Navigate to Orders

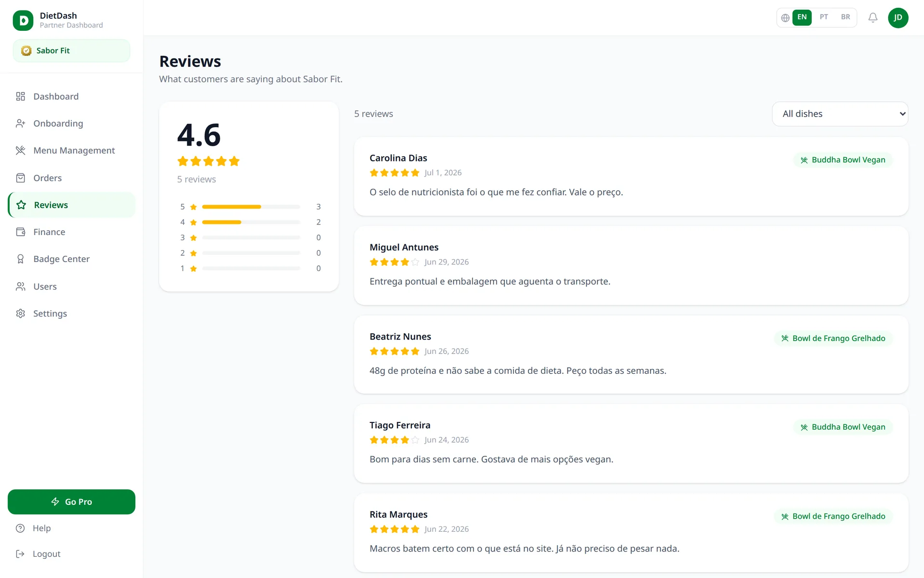[72, 178]
